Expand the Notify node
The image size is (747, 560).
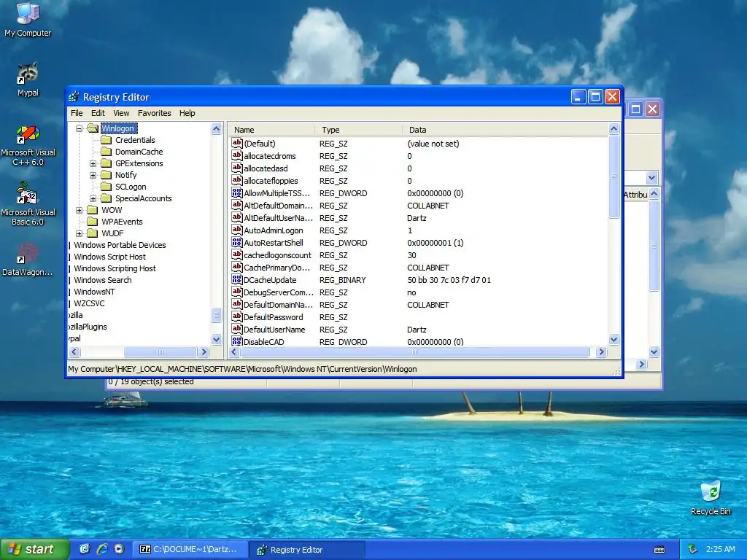(x=93, y=175)
